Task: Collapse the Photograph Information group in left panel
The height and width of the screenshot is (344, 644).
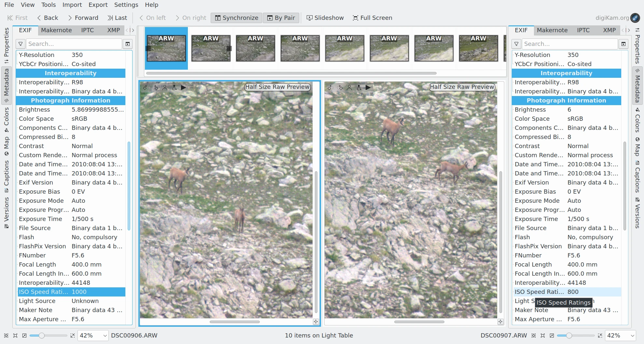Action: tap(70, 101)
